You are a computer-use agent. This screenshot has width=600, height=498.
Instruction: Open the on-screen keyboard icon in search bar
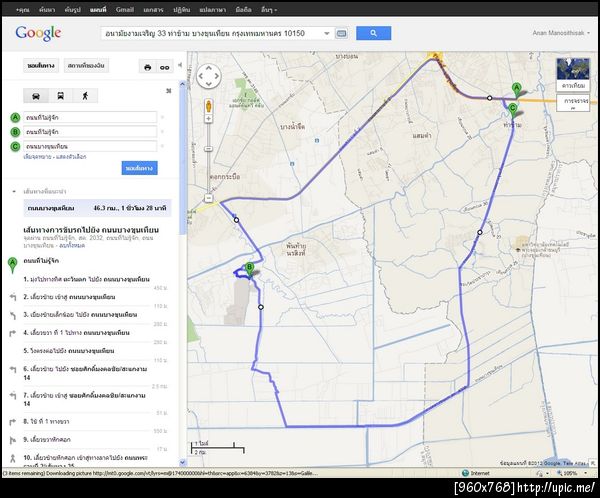coord(341,34)
